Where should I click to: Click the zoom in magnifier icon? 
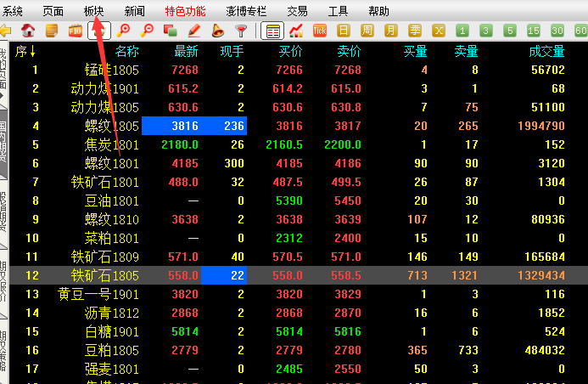click(x=124, y=31)
